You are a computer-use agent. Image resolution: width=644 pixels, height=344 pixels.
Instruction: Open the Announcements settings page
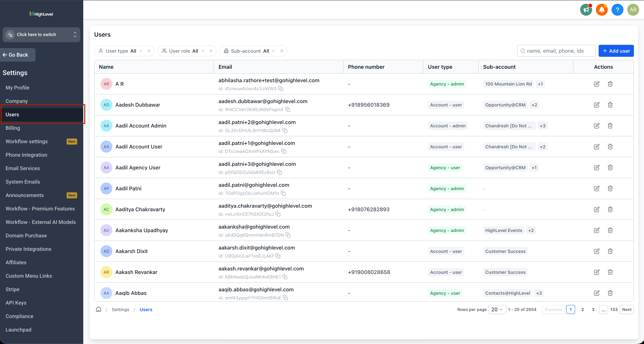pos(25,195)
